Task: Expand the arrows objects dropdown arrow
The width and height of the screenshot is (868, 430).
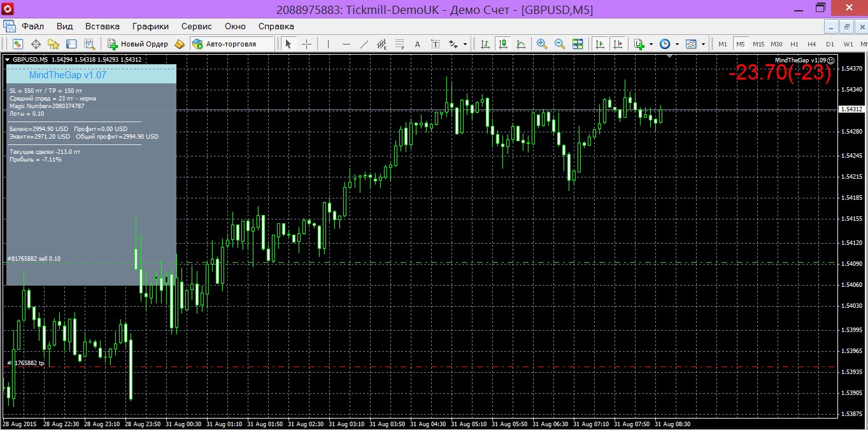Action: 465,45
